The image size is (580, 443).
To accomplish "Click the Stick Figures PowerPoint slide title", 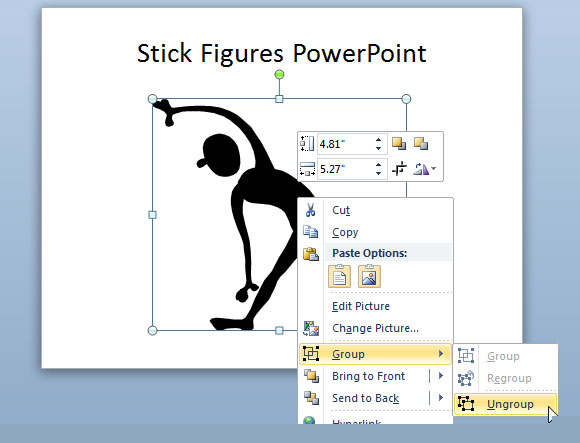I will tap(282, 53).
